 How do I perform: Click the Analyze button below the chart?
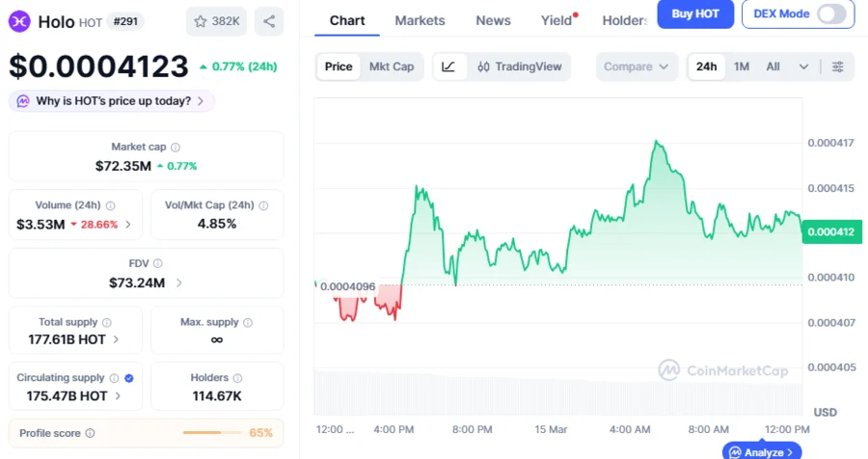[x=762, y=451]
